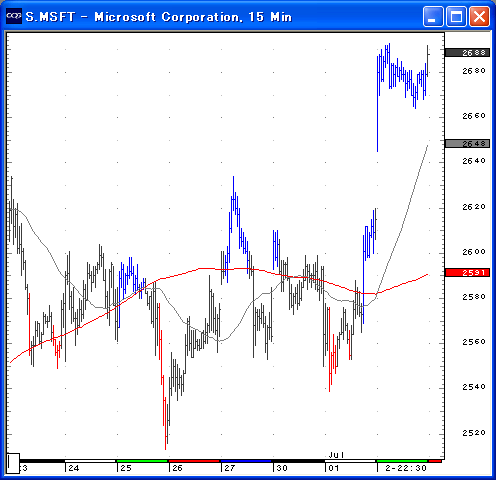Click the red session bar above 26
The width and height of the screenshot is (496, 480).
(194, 461)
